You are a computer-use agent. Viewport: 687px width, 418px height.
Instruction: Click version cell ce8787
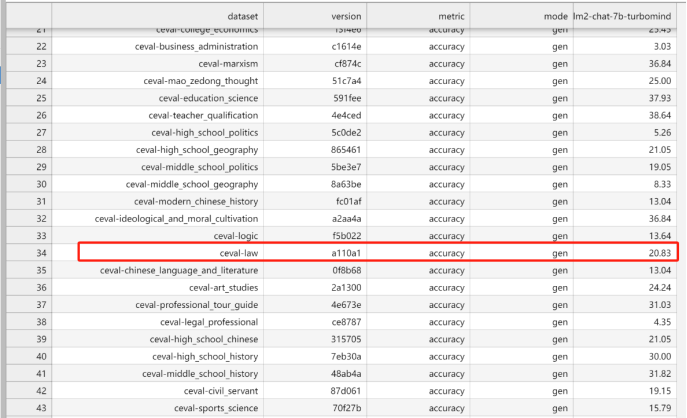(x=315, y=322)
